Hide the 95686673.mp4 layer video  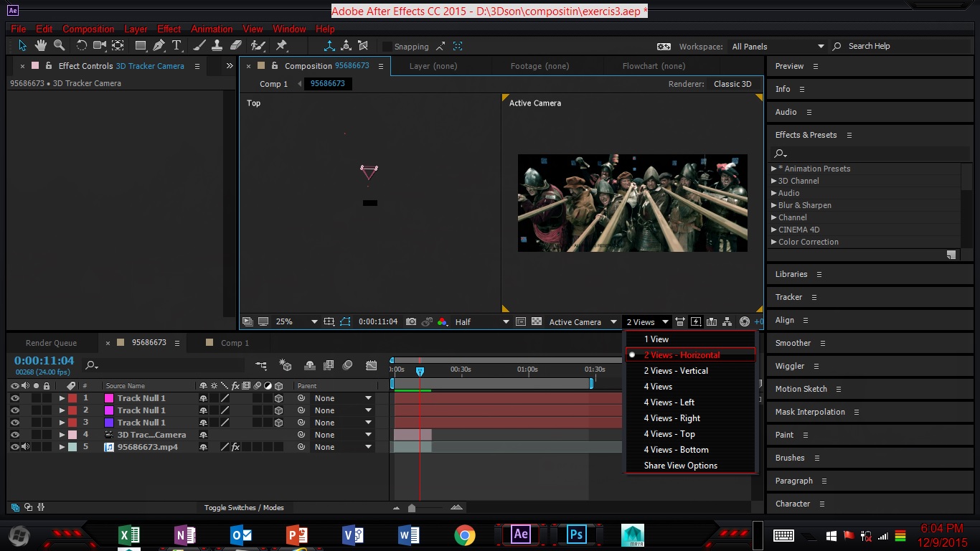[x=14, y=447]
